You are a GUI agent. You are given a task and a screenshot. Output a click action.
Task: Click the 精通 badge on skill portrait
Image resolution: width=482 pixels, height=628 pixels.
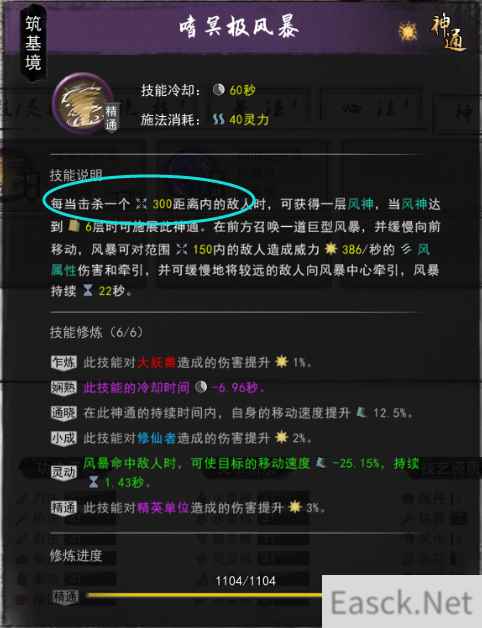point(111,117)
